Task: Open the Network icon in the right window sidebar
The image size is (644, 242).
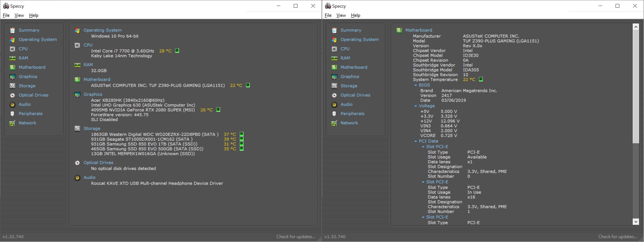Action: click(334, 123)
